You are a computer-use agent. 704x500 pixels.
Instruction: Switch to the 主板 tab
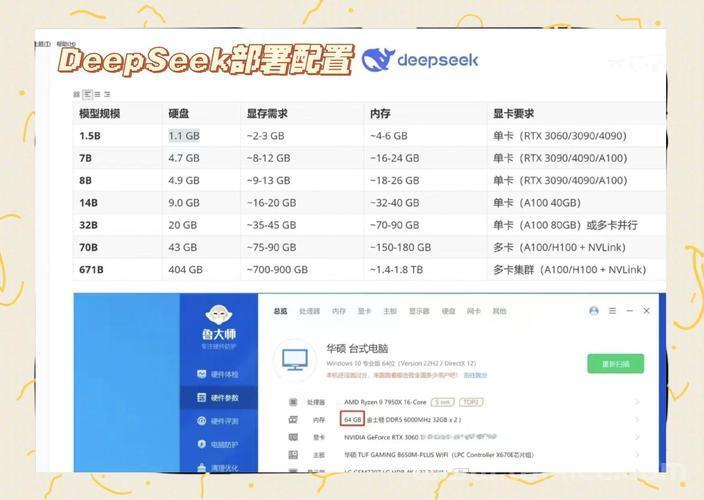[390, 311]
